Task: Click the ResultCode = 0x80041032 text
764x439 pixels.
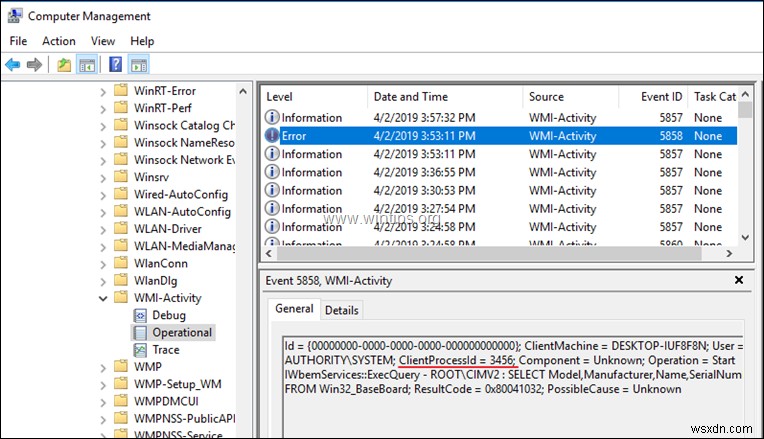Action: [x=478, y=389]
